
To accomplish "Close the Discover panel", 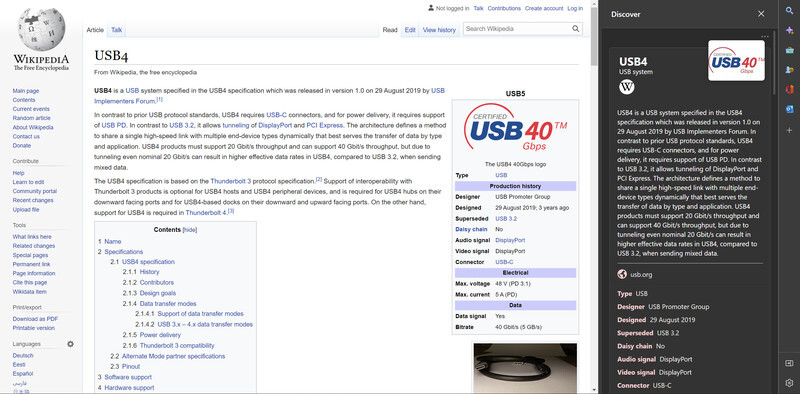I will tap(761, 14).
